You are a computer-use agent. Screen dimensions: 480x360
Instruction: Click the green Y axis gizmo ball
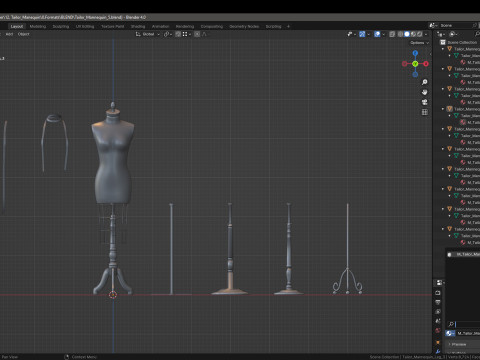(x=415, y=64)
